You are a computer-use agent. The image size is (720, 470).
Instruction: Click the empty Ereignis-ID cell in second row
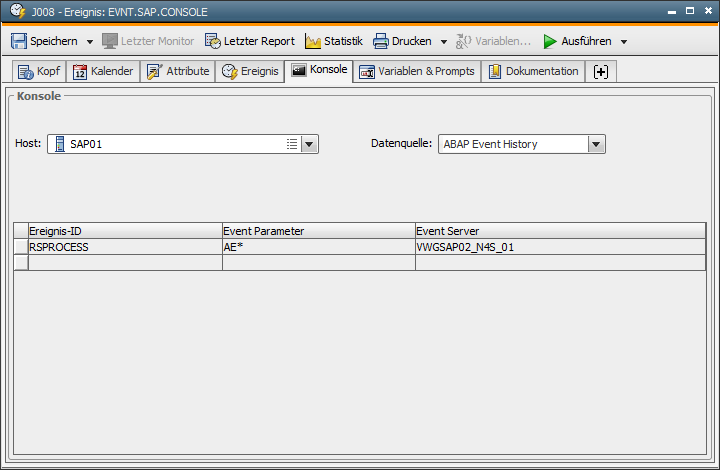tap(125, 263)
